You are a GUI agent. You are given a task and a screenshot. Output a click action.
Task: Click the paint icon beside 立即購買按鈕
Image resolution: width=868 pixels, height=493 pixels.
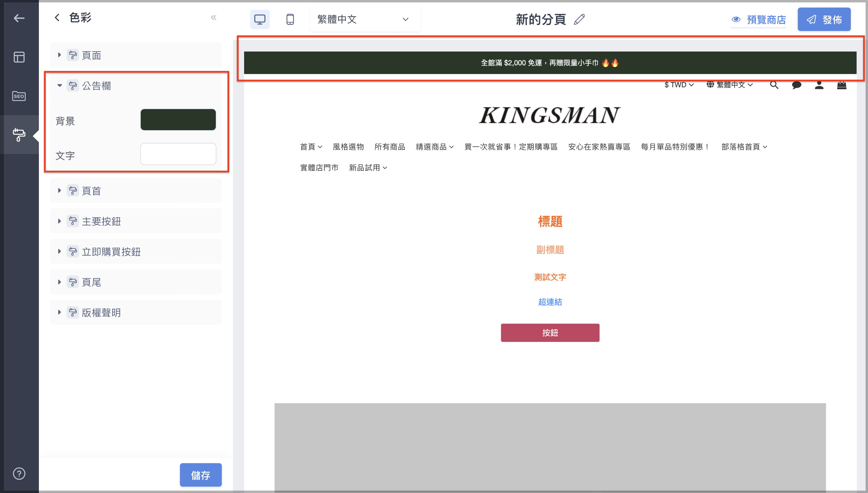click(73, 251)
